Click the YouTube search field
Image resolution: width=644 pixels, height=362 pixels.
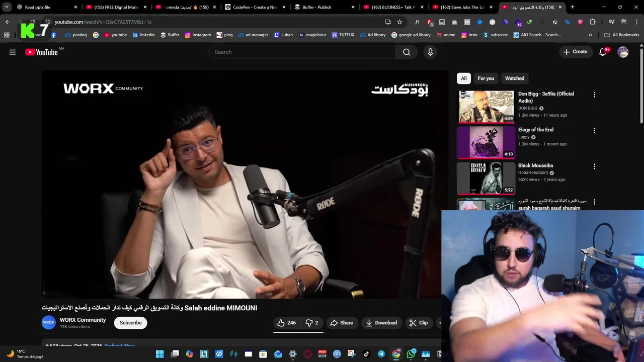click(302, 52)
